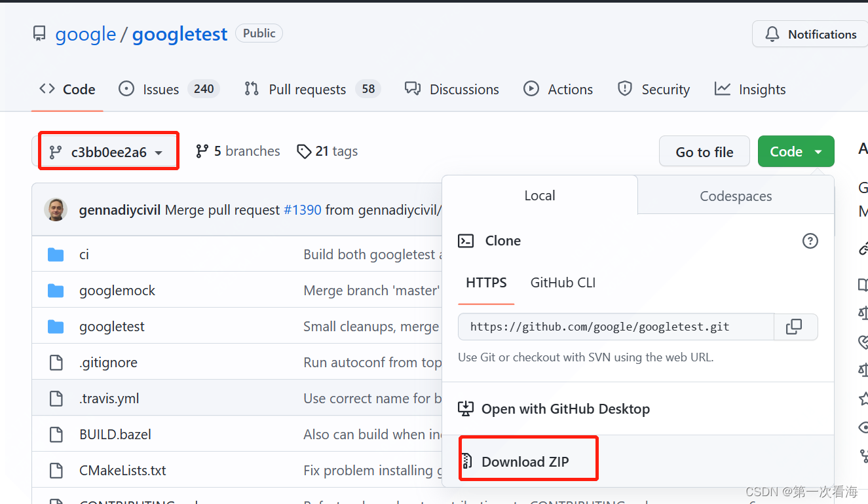868x504 pixels.
Task: Open the .travis.yml file
Action: [109, 398]
